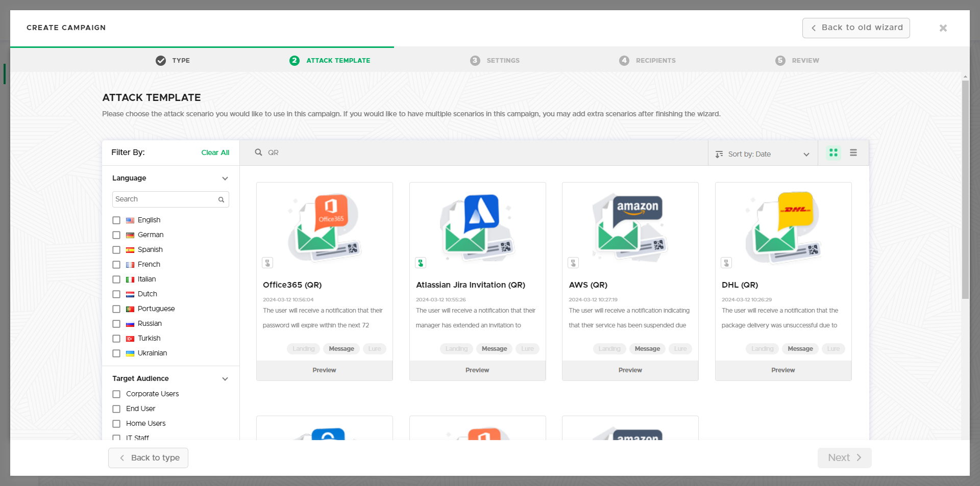This screenshot has width=980, height=486.
Task: Select the DHL (QR) template image
Action: [x=783, y=228]
